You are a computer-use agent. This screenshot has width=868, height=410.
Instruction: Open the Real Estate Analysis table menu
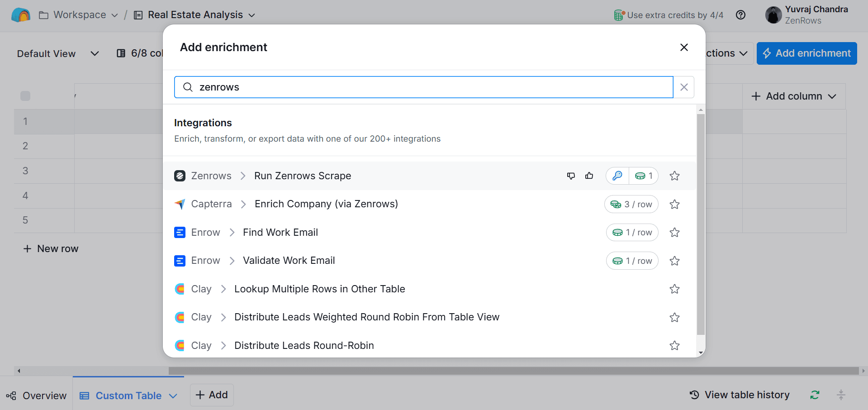(194, 15)
